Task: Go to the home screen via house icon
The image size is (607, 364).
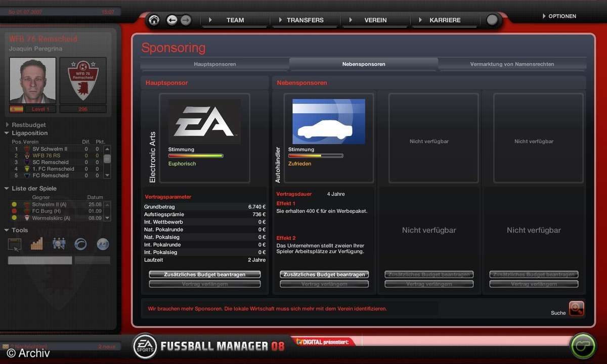Action: click(x=154, y=20)
